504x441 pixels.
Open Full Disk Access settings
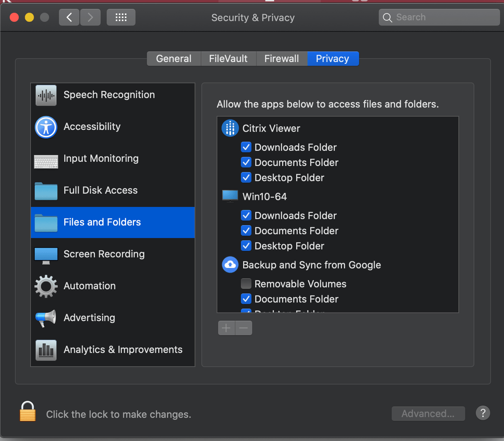click(100, 190)
